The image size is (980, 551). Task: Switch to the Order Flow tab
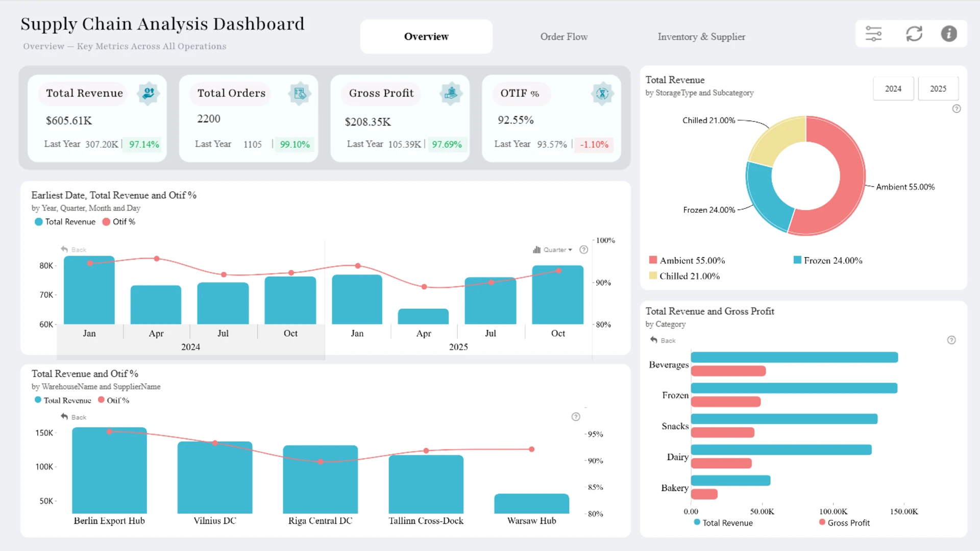(x=564, y=37)
